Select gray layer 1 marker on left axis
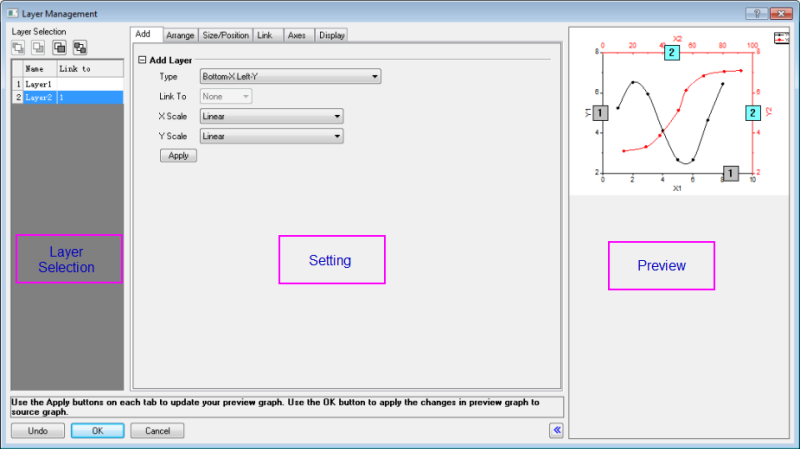This screenshot has width=800, height=449. pos(599,113)
